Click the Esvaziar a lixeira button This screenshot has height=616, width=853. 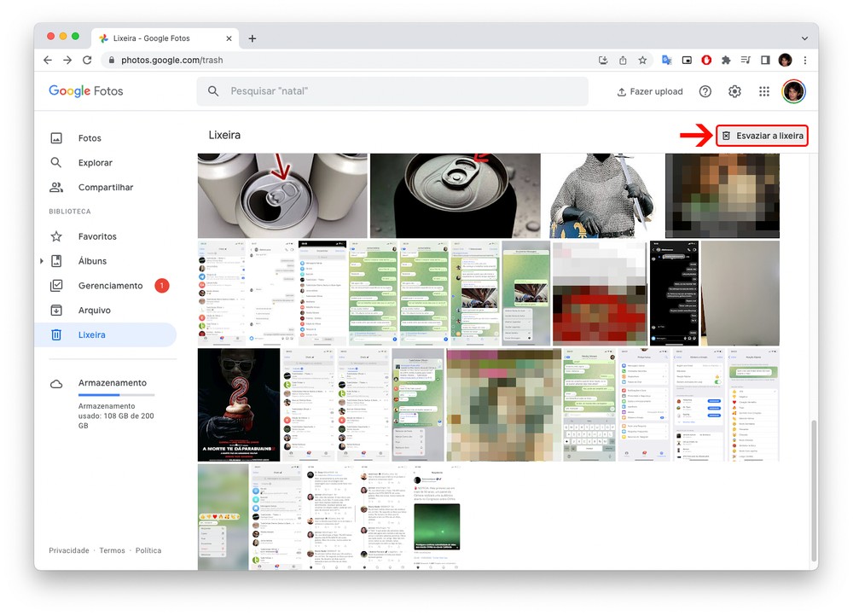tap(762, 136)
